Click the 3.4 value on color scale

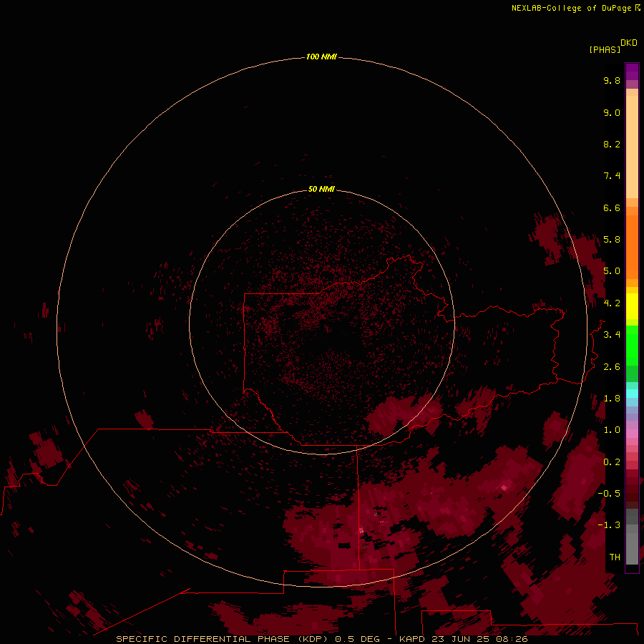(612, 335)
